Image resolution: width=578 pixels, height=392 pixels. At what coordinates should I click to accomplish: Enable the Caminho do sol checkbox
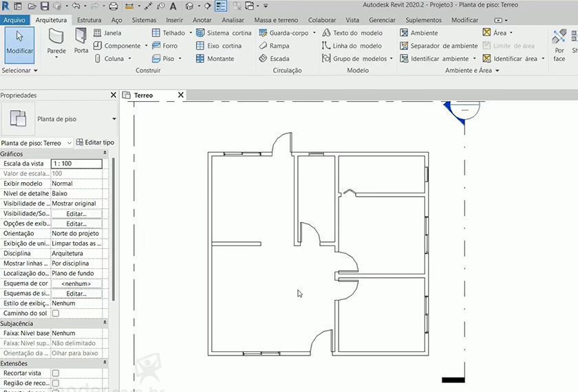click(56, 314)
